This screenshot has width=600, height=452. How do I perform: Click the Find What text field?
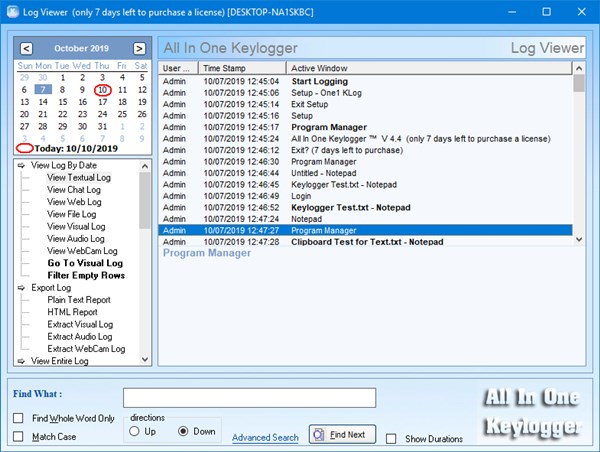coord(249,398)
